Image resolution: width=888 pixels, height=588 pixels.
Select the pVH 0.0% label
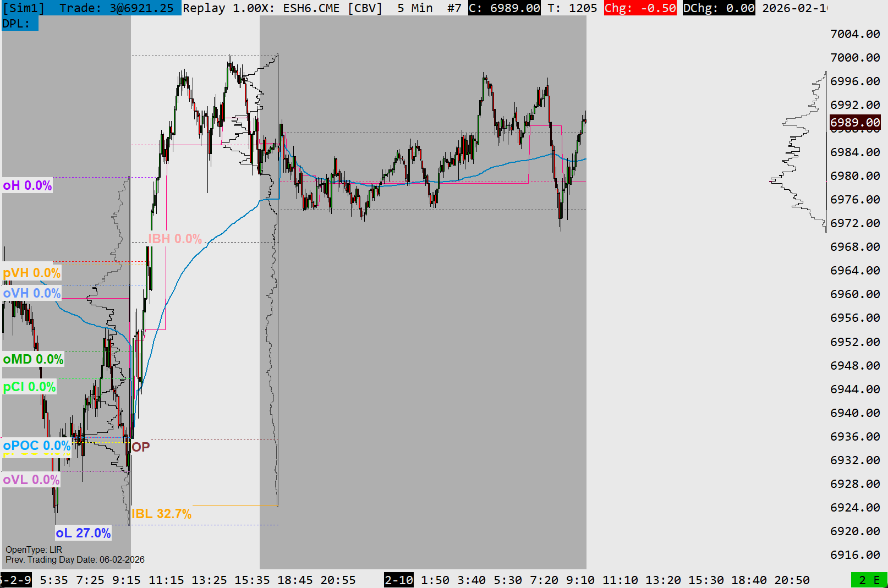coord(32,273)
